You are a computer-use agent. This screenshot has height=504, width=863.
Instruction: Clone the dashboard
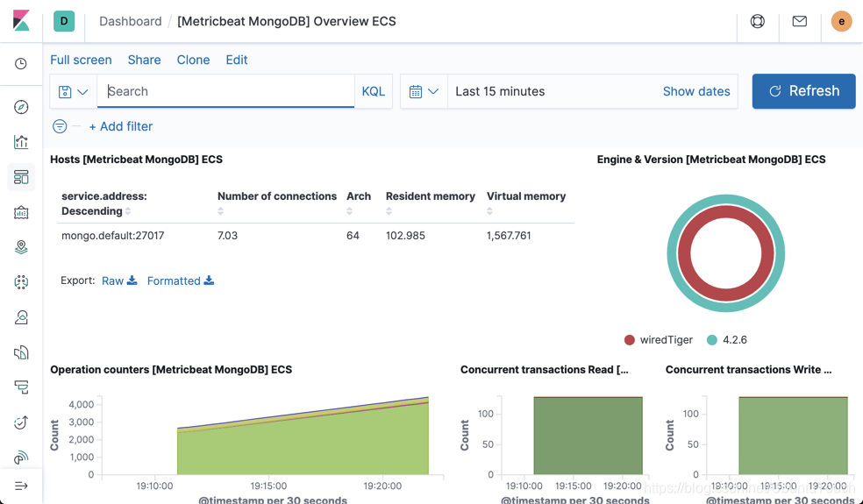(193, 60)
